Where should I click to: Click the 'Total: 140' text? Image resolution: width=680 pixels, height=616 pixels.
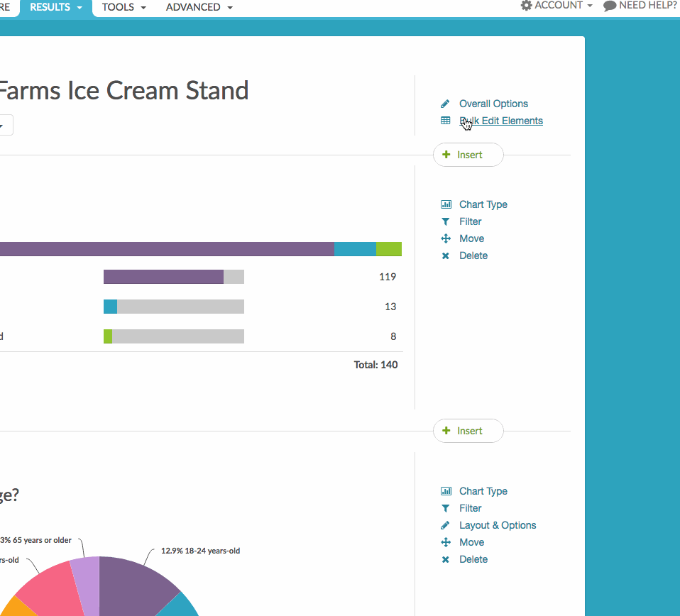[375, 365]
